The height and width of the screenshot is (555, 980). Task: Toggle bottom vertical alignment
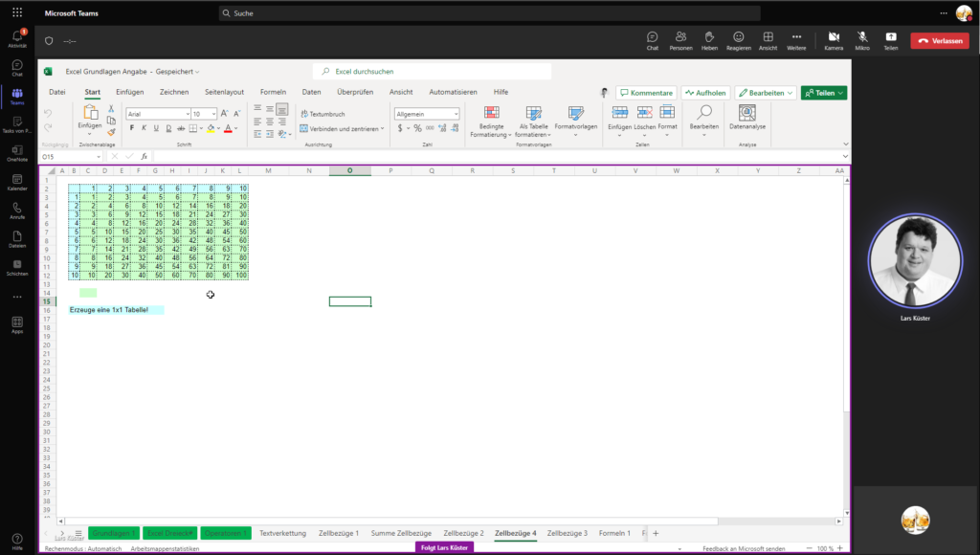282,109
